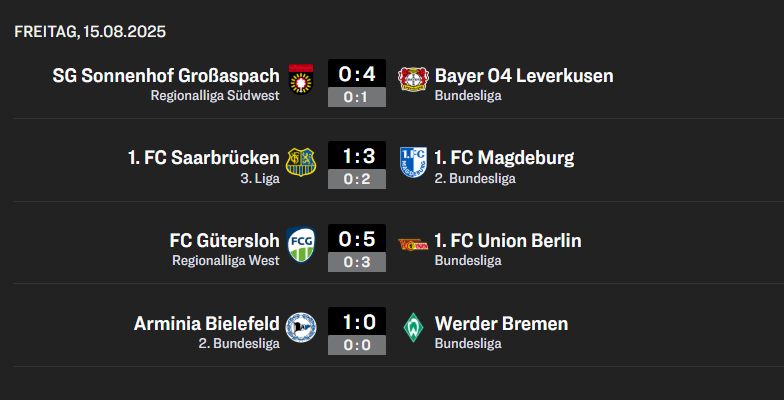View the 0:5 Gütersloh vs Union Berlin result
Viewport: 784px width, 400px height.
coord(357,240)
